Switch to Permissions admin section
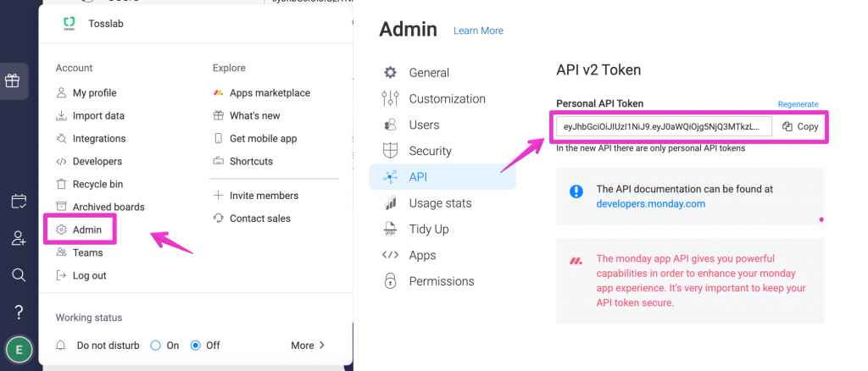 tap(442, 281)
